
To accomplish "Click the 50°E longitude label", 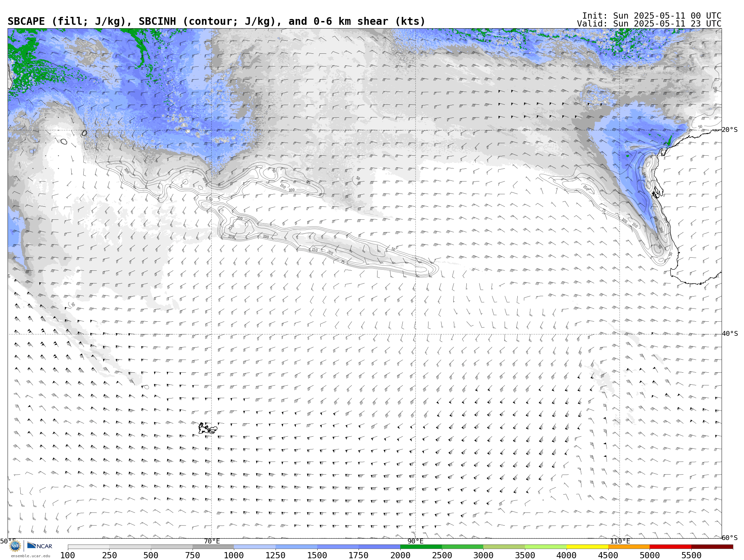I will 8,541.
